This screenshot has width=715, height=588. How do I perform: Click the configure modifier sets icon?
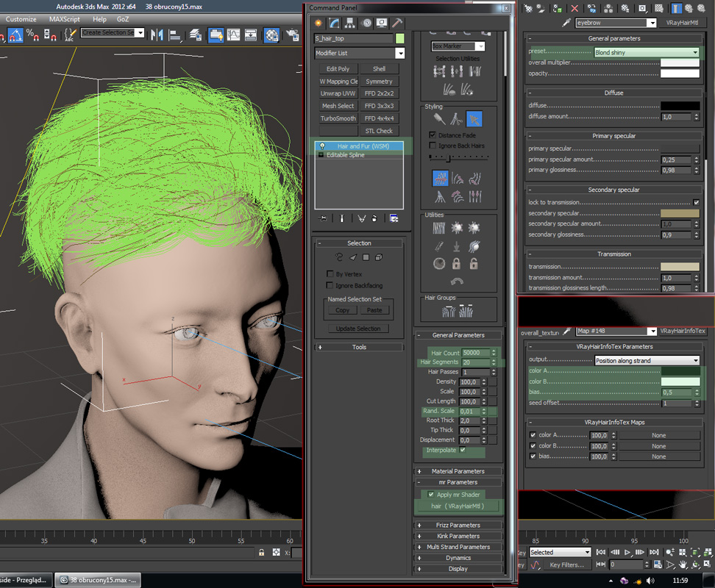pos(394,218)
